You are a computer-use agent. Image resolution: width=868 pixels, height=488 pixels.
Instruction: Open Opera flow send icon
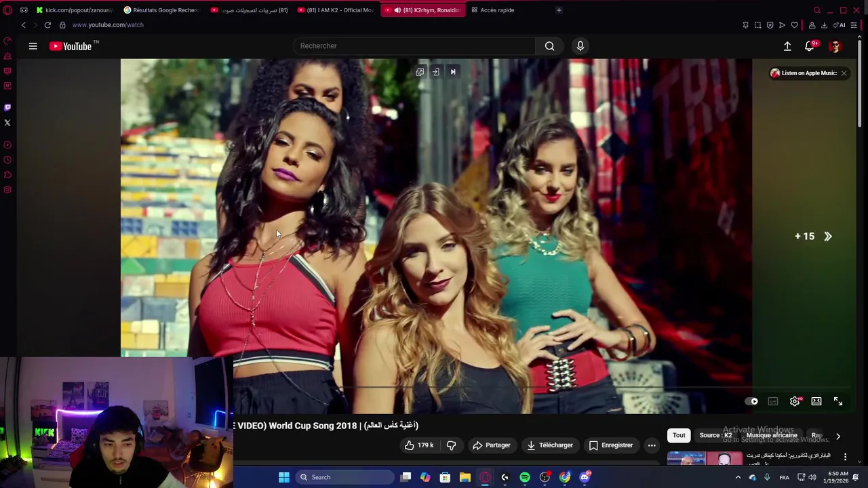[782, 25]
